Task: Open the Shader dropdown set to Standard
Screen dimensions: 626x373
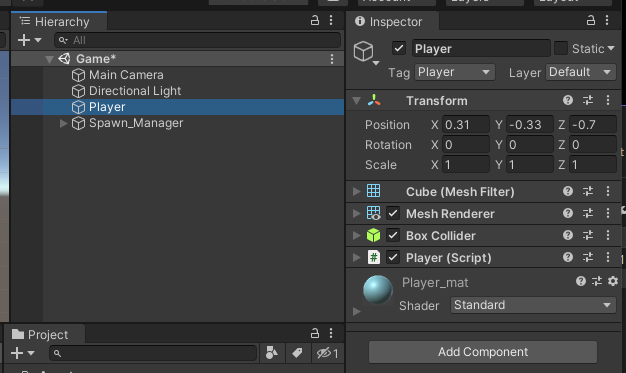Action: (533, 305)
